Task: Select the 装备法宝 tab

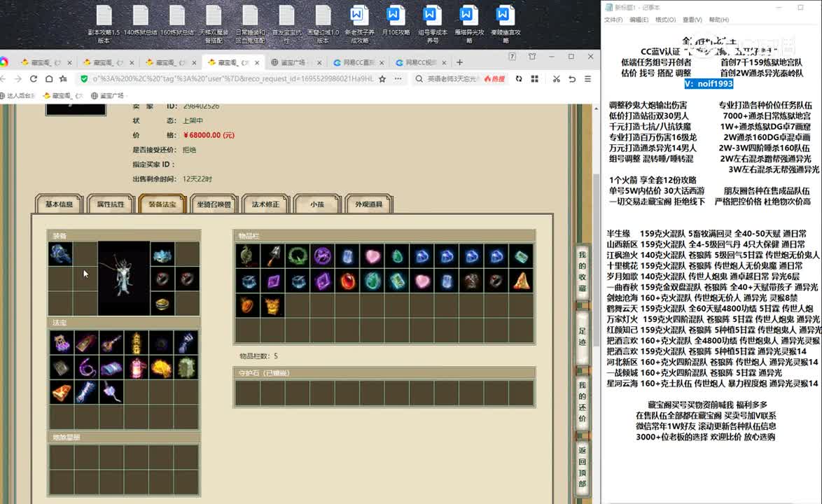Action: pos(162,204)
